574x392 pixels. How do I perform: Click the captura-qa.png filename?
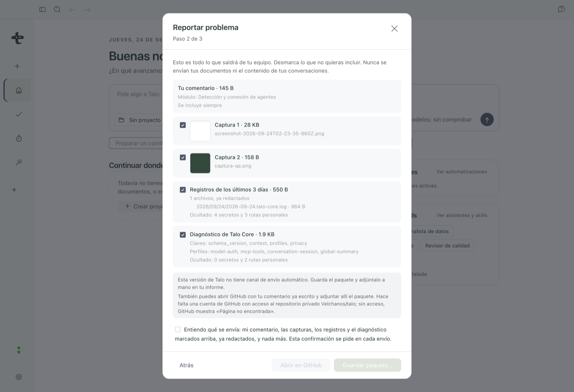click(x=233, y=166)
